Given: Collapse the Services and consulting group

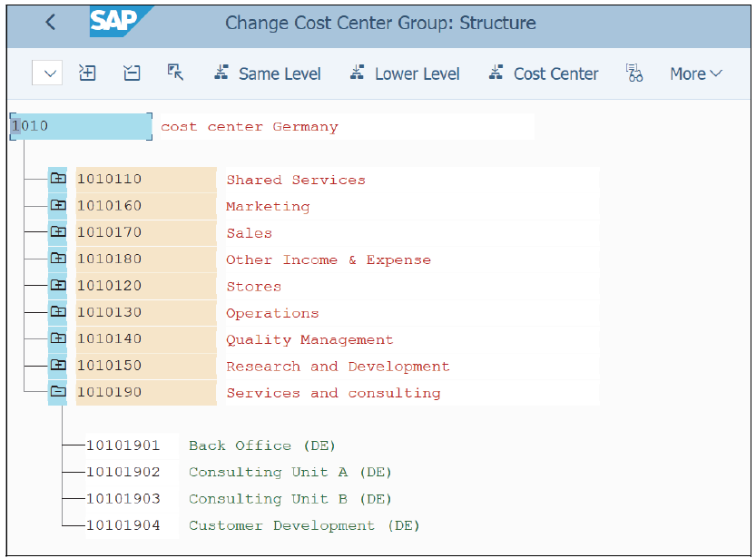Looking at the screenshot, I should pos(57,391).
